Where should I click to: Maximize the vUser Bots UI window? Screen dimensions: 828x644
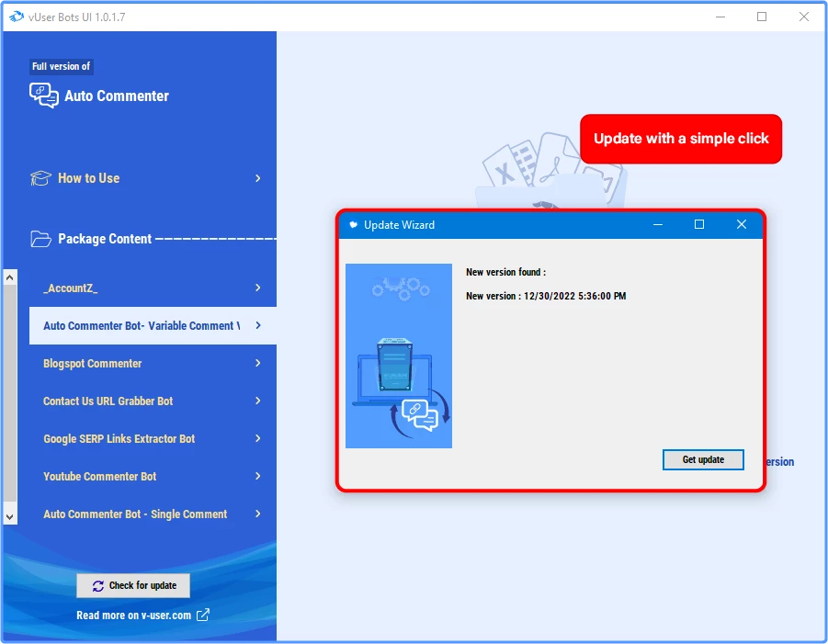[x=762, y=17]
